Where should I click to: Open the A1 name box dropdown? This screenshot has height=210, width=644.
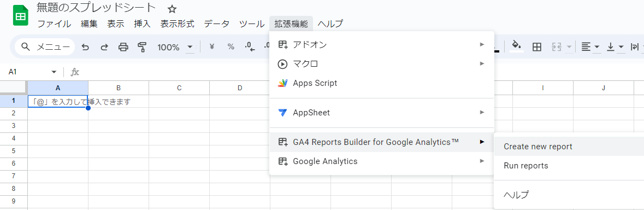(x=54, y=72)
